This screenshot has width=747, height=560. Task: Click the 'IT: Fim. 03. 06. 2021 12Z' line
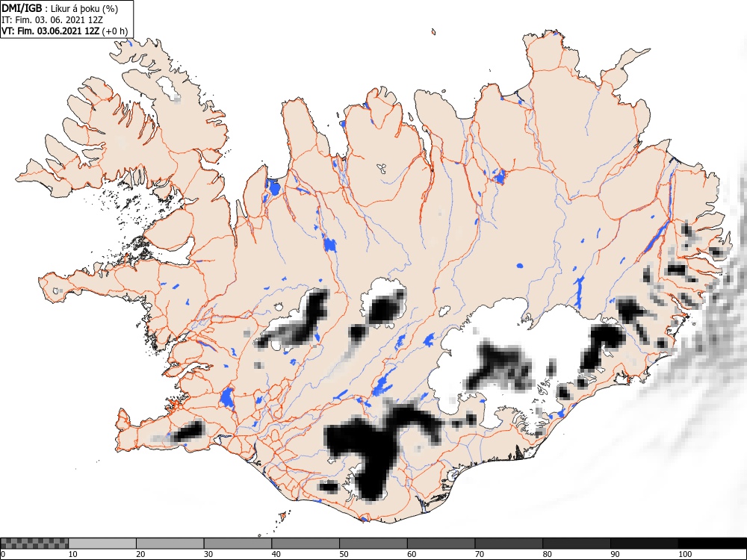coord(52,20)
